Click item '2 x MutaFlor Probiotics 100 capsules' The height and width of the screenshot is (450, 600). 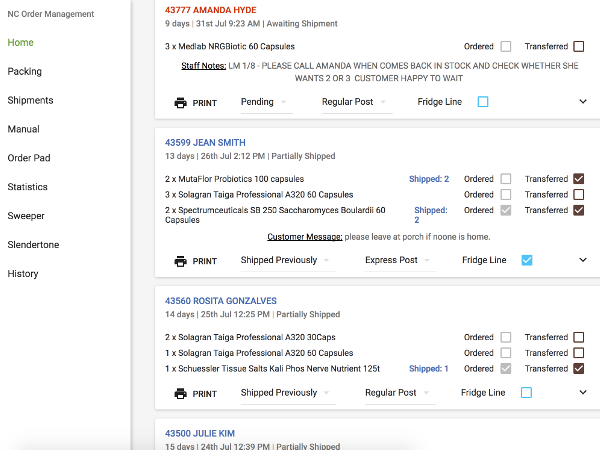click(x=234, y=179)
